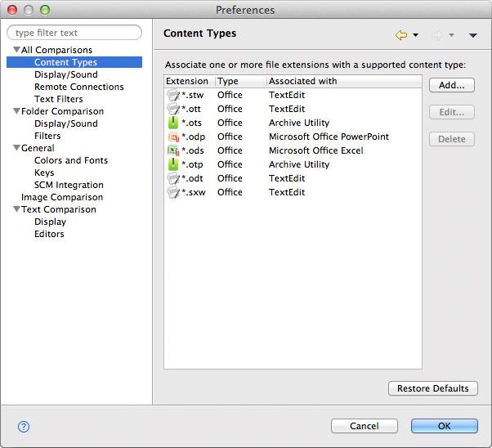The image size is (492, 448).
Task: Click the TextEdit icon beside *.stw
Action: [172, 95]
